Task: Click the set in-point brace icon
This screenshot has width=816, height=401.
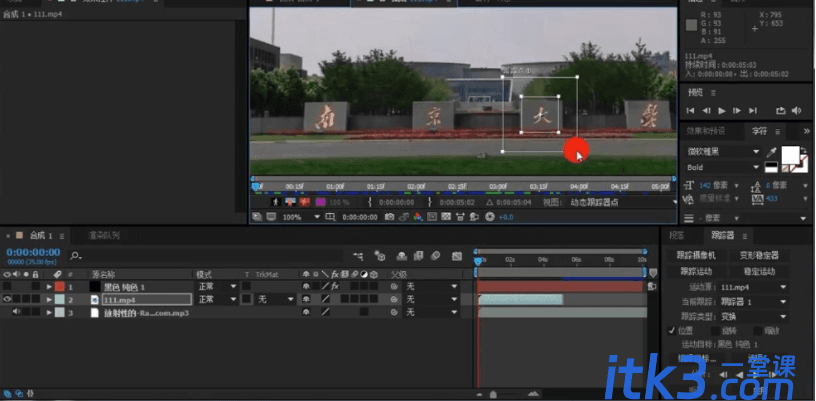Action: point(370,202)
